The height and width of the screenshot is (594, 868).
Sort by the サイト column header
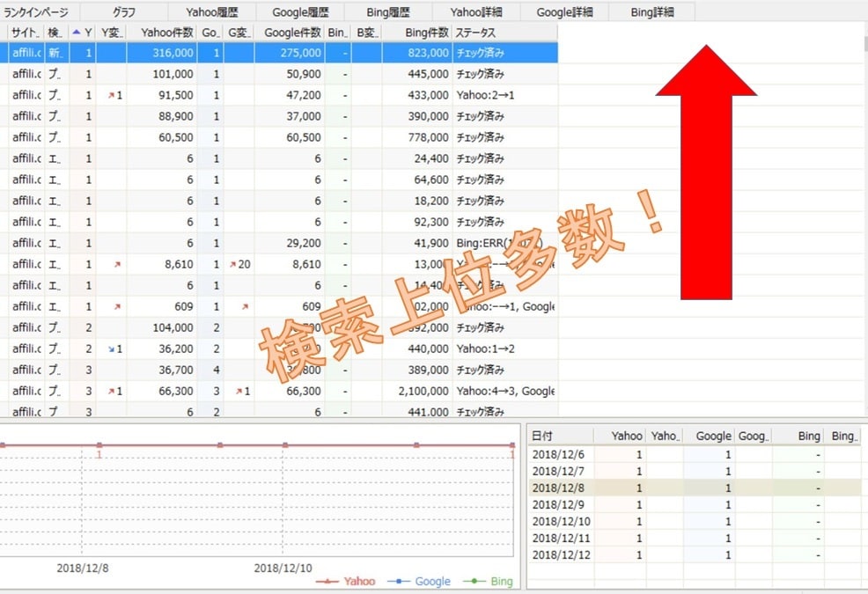click(26, 33)
